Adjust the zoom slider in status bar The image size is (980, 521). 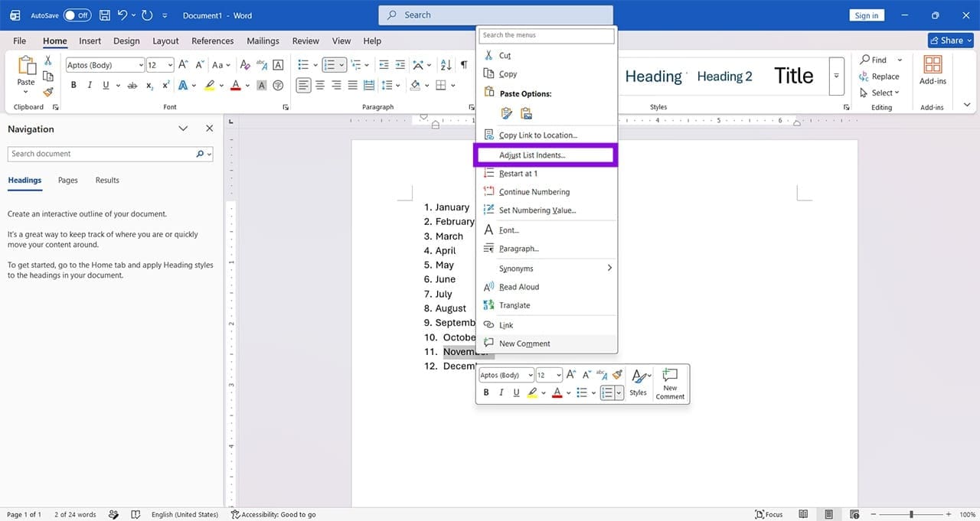click(911, 515)
